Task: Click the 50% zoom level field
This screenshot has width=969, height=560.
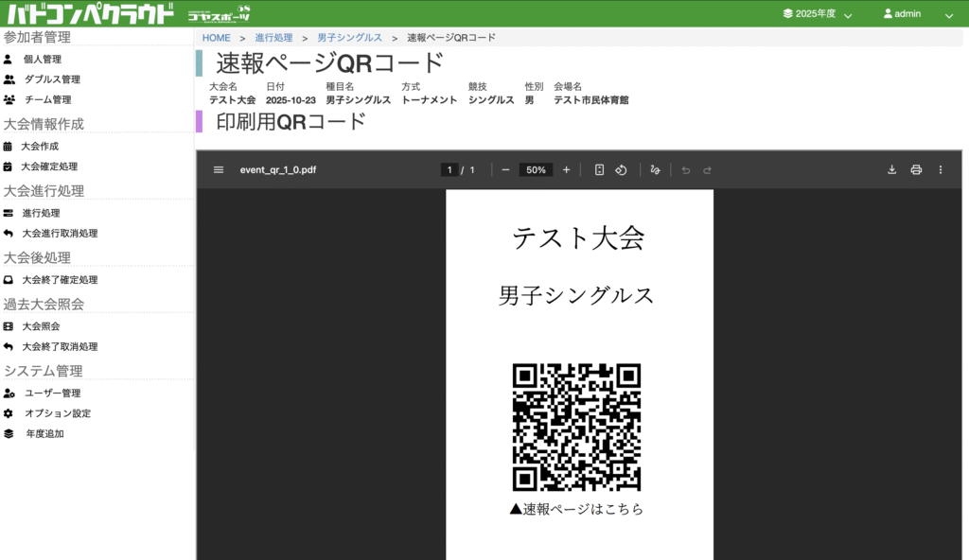Action: pos(536,170)
